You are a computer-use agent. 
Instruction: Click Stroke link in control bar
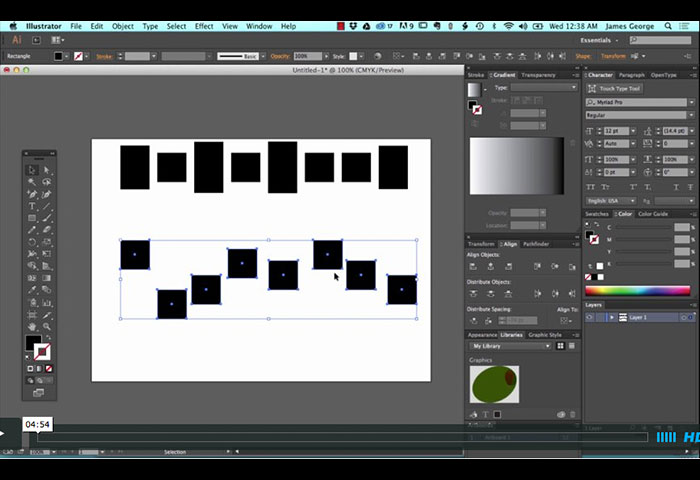(104, 56)
